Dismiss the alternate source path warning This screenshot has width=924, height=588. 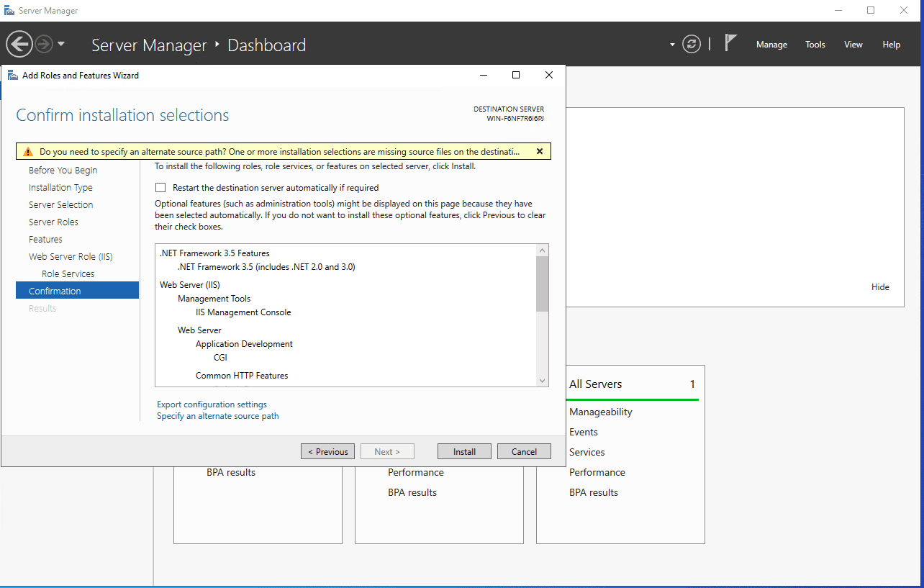click(538, 151)
